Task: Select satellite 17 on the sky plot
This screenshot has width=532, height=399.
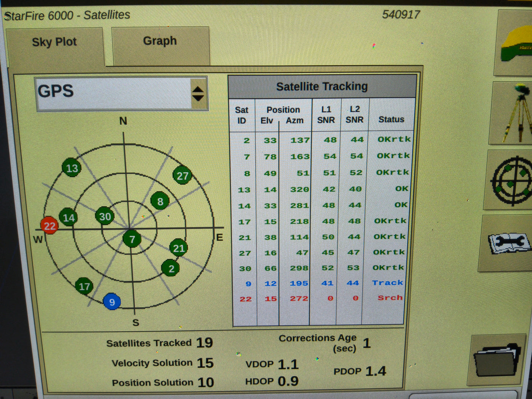Action: pyautogui.click(x=84, y=286)
